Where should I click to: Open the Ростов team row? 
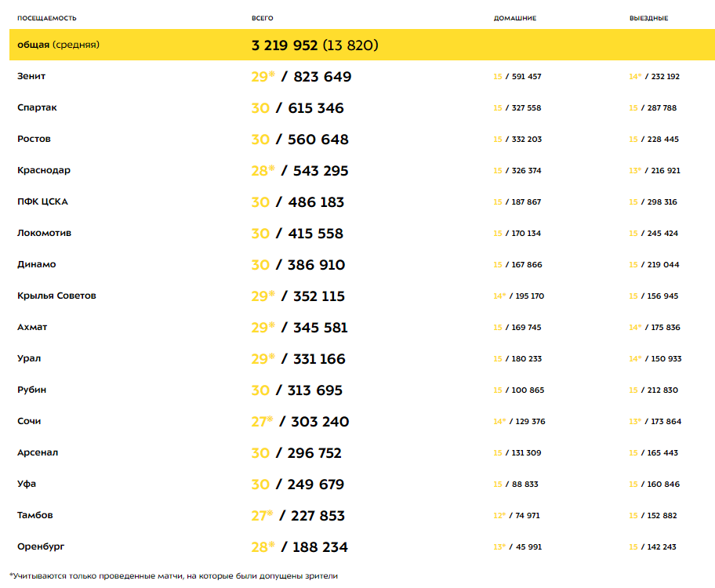point(34,139)
